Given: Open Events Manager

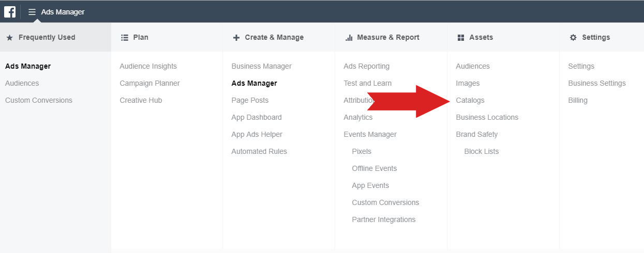Looking at the screenshot, I should click(370, 134).
